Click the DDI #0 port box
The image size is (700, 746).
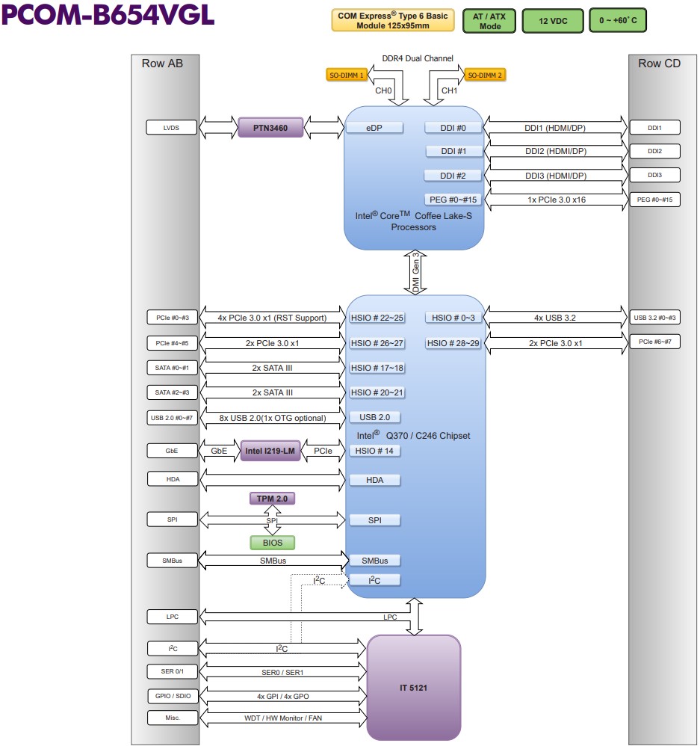[x=453, y=128]
